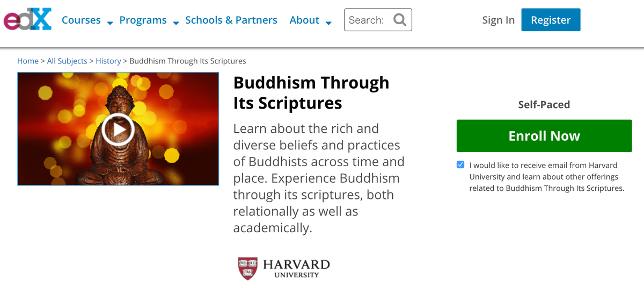Click the Harvard University shield logo

click(248, 268)
